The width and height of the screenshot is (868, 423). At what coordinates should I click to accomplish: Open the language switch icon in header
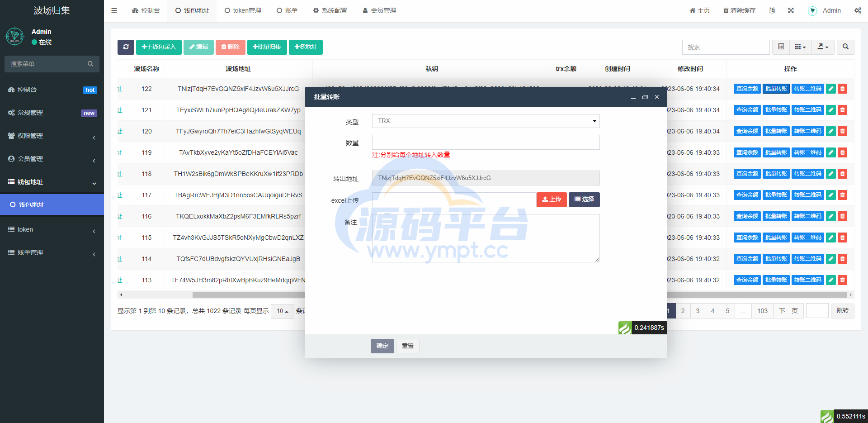772,10
